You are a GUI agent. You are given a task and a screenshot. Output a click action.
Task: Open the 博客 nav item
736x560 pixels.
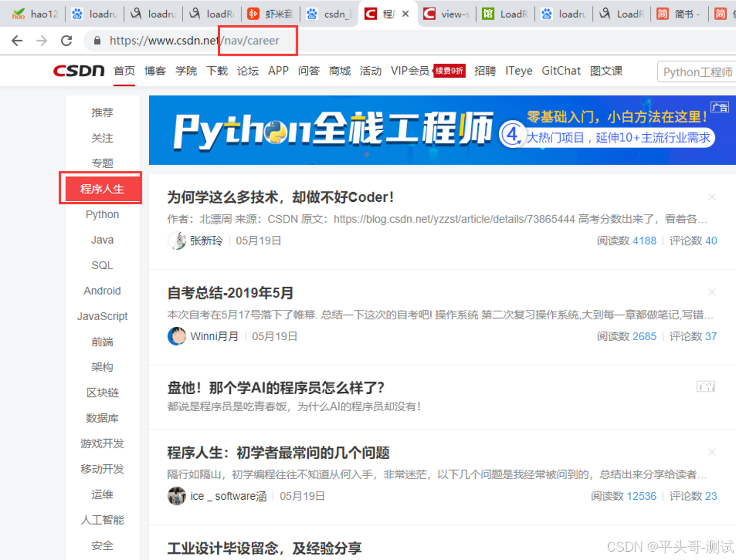(x=155, y=71)
